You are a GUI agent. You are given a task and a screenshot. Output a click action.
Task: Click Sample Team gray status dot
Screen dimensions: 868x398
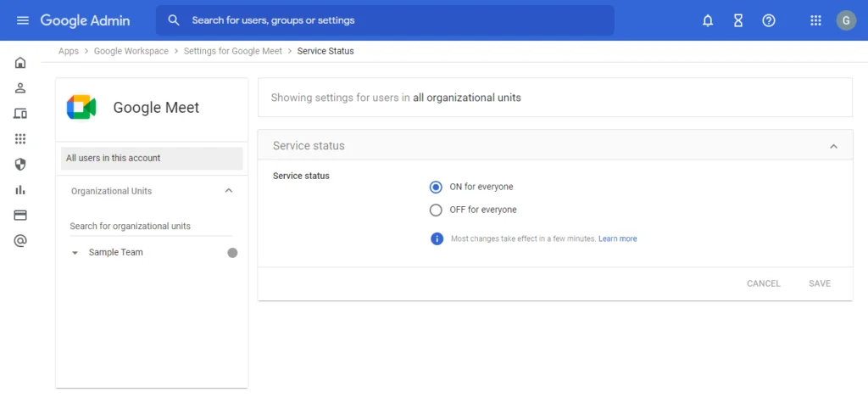[232, 253]
